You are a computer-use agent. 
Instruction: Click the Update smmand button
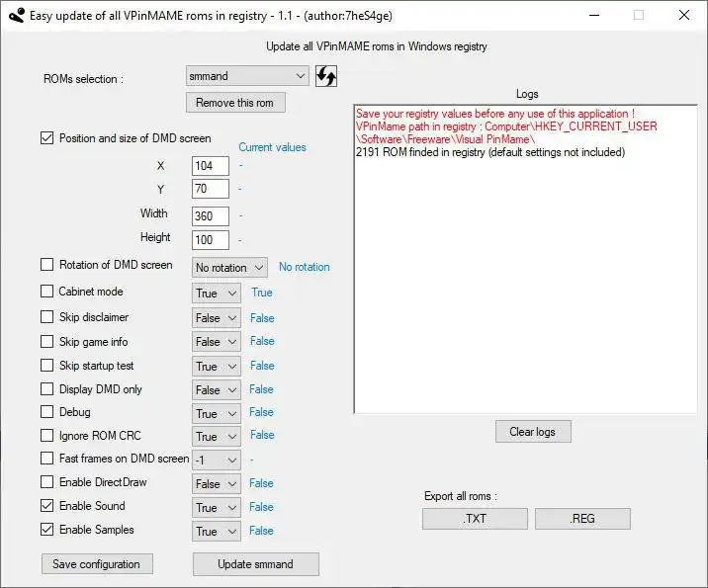coord(255,564)
